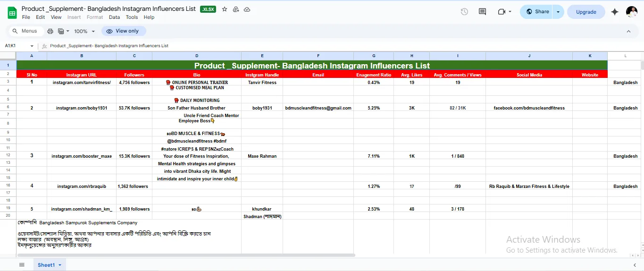Image resolution: width=644 pixels, height=271 pixels.
Task: Click the print icon
Action: pos(50,31)
